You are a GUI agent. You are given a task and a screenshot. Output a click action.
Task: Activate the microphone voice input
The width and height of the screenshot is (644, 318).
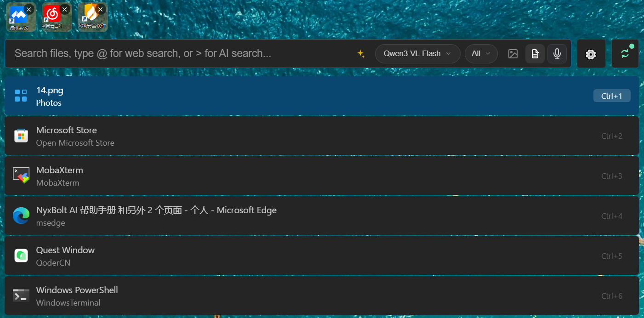[x=557, y=54]
